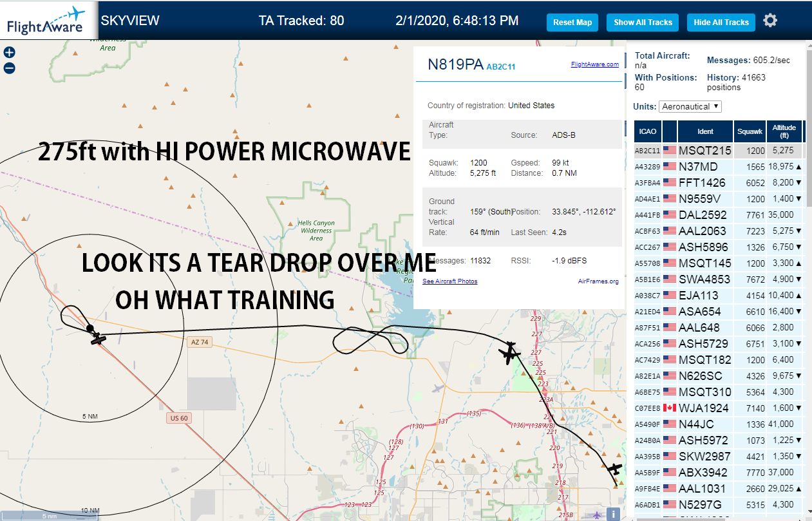Select the N37MD aircraft row
812x521 pixels.
point(717,166)
